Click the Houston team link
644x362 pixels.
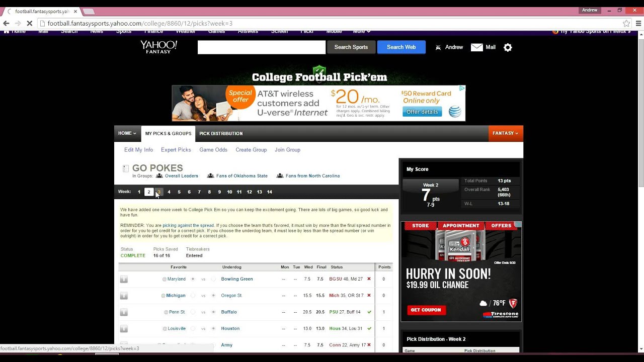pyautogui.click(x=230, y=329)
